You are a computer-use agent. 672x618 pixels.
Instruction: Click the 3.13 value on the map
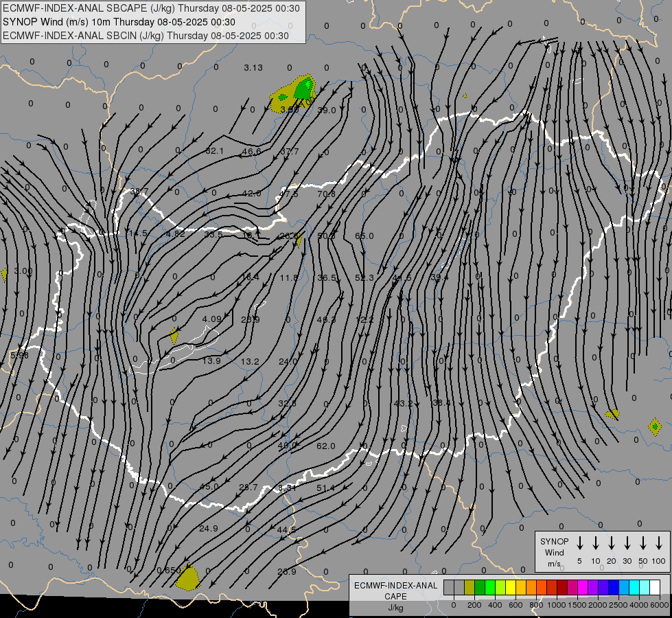tap(253, 68)
